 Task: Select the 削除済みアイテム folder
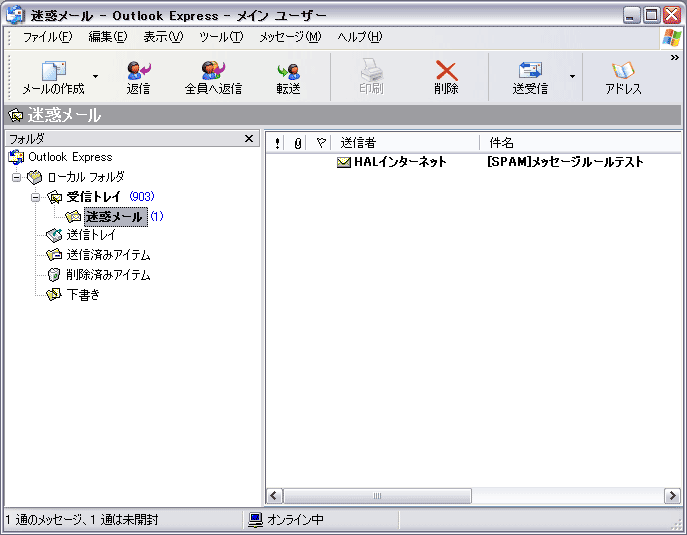point(108,275)
